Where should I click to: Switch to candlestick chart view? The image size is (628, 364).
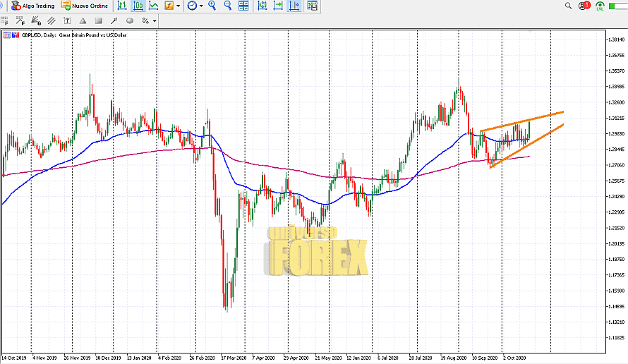pos(138,6)
